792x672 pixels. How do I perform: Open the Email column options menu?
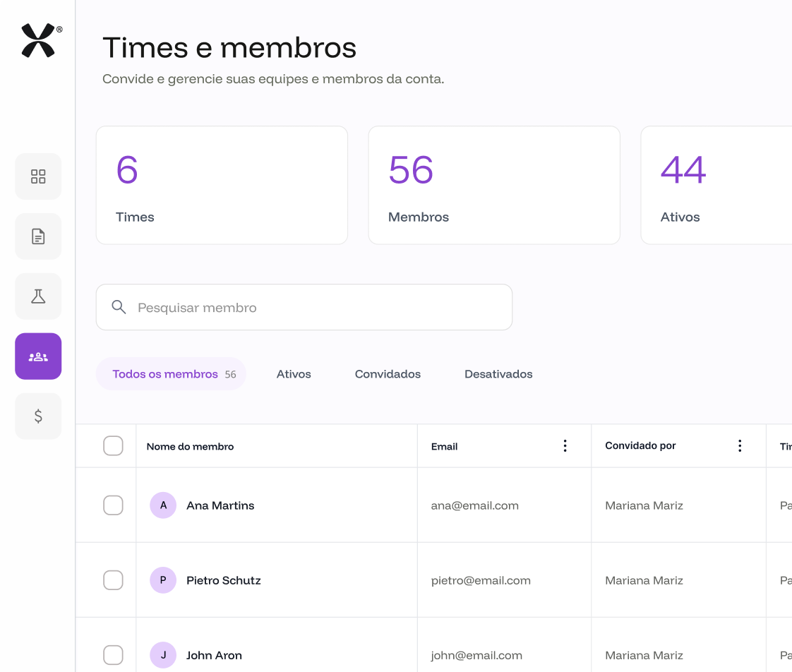pyautogui.click(x=565, y=446)
